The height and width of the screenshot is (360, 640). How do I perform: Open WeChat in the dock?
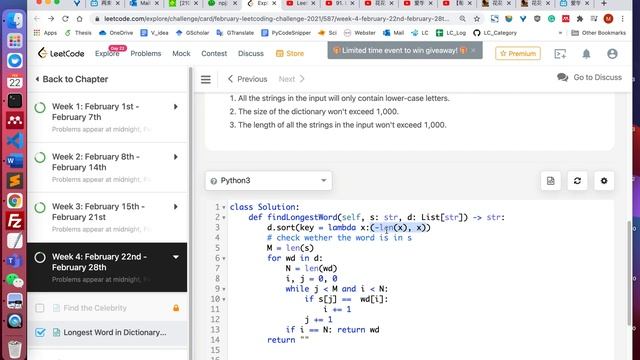point(15,281)
